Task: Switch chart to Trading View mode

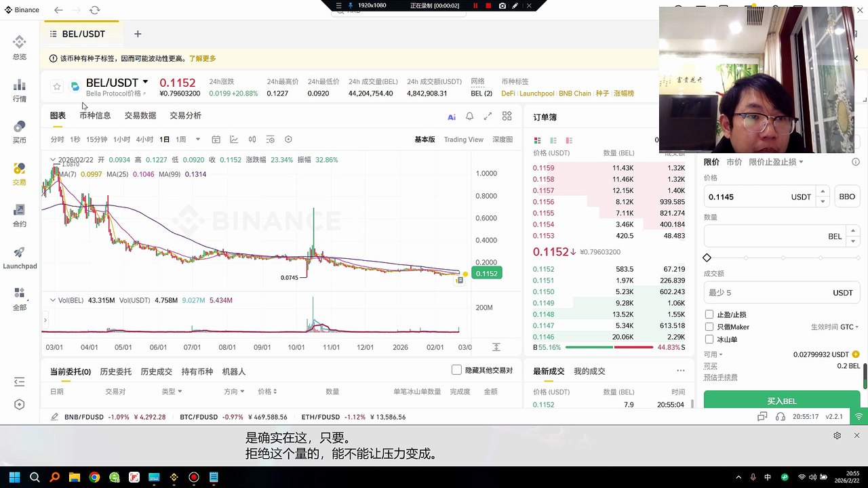Action: [464, 140]
